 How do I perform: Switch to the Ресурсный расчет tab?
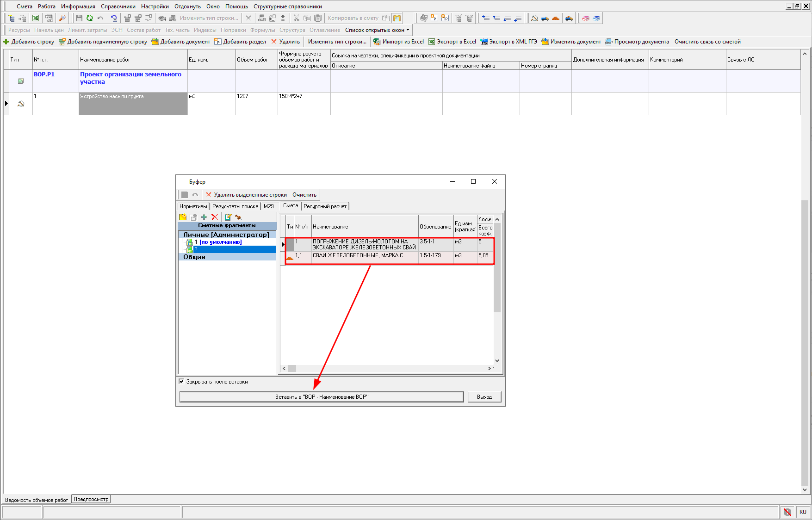click(325, 206)
